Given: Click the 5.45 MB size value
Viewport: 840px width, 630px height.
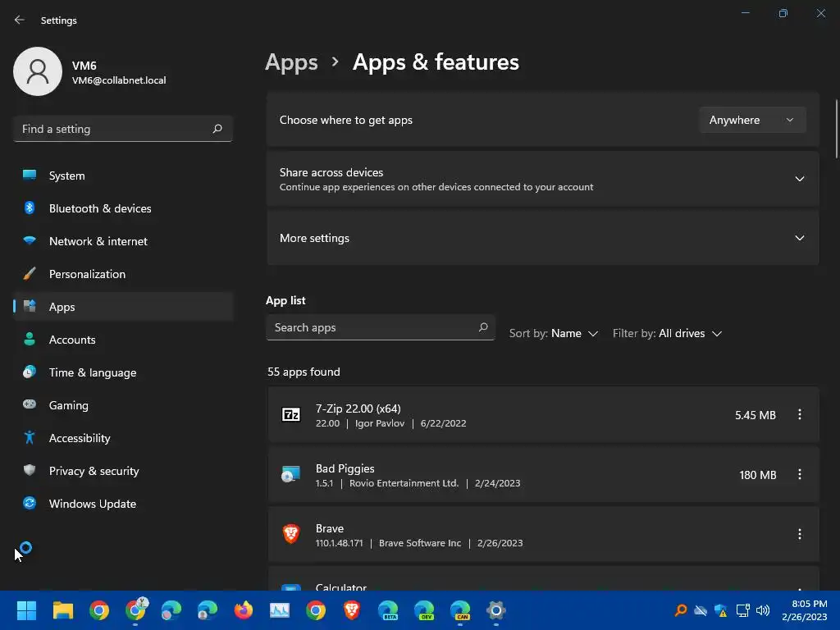Looking at the screenshot, I should (x=755, y=415).
